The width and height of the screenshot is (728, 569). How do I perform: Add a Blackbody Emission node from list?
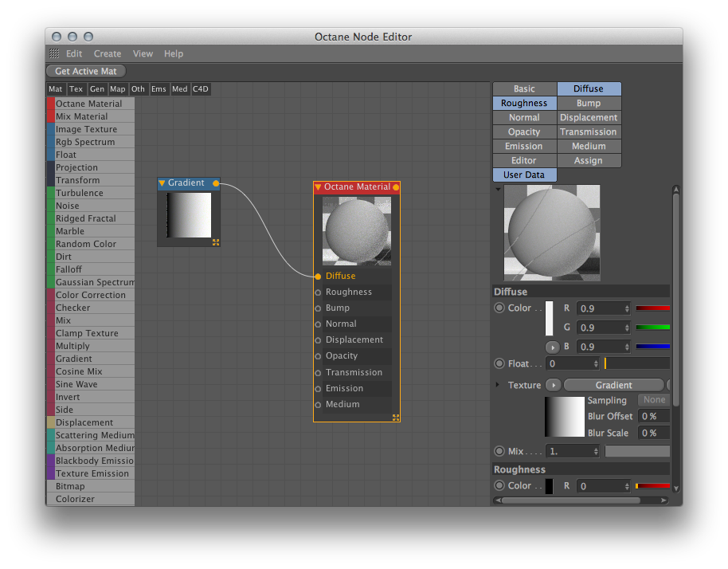pos(91,461)
